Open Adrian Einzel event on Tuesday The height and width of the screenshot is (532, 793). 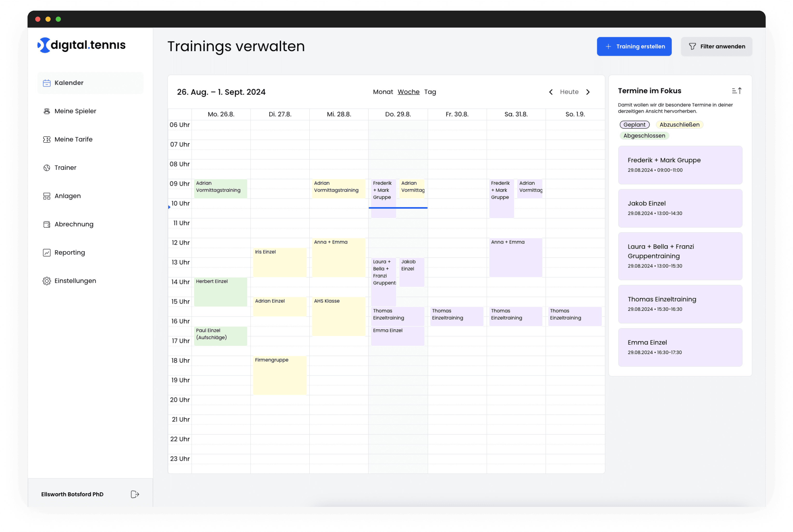[x=280, y=307]
